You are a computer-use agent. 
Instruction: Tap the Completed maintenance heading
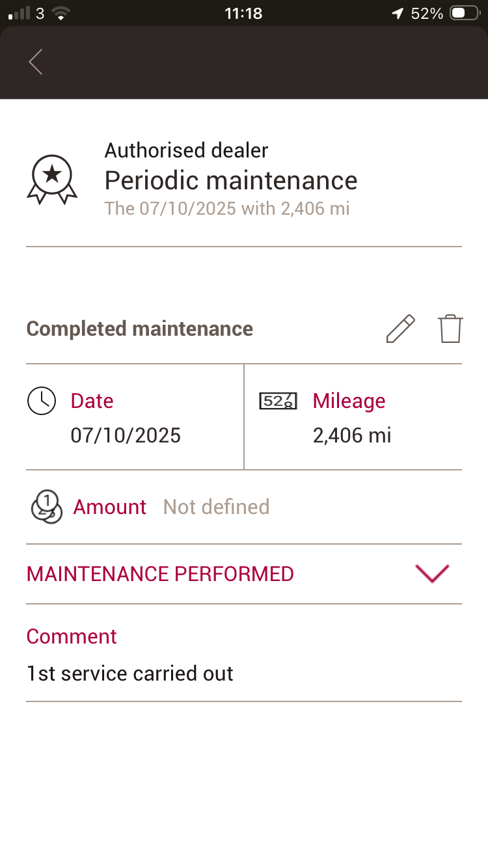(x=139, y=329)
